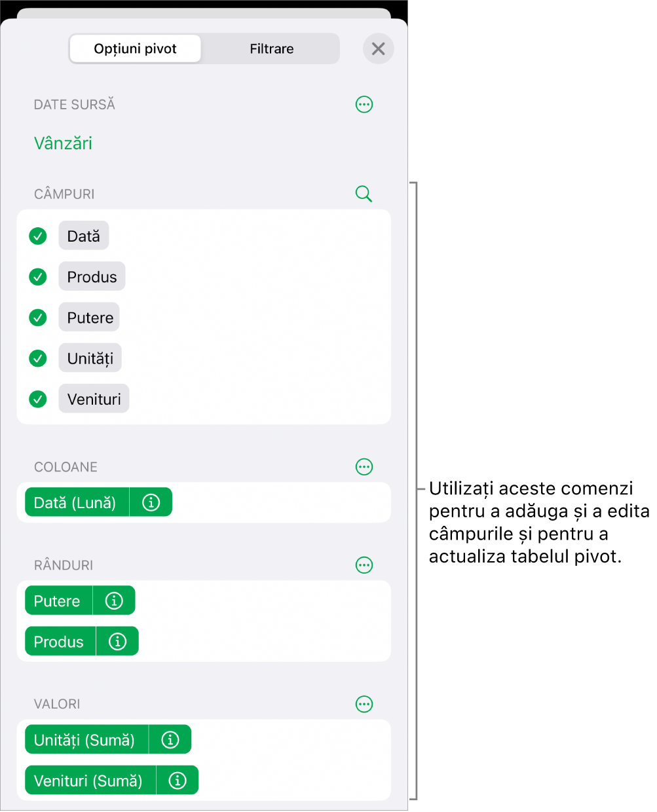Viewport: 657px width, 812px height.
Task: Click info icon for Venituri (Sumă)
Action: 178,780
